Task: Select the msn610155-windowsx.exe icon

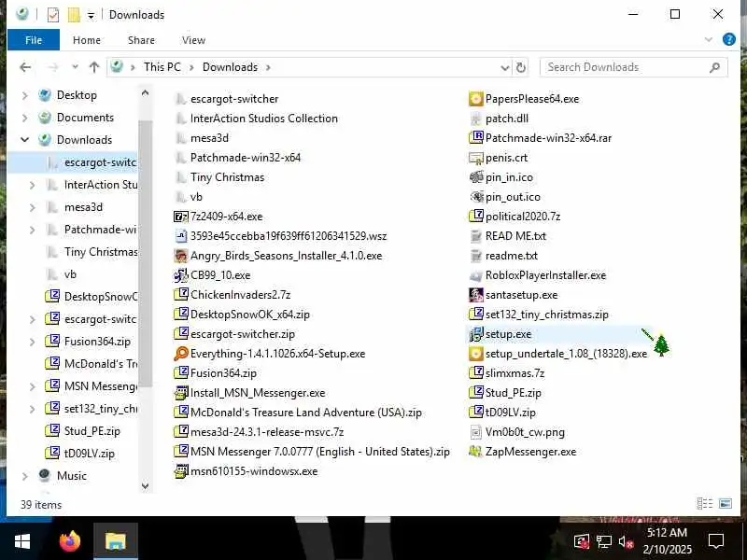Action: pos(180,471)
